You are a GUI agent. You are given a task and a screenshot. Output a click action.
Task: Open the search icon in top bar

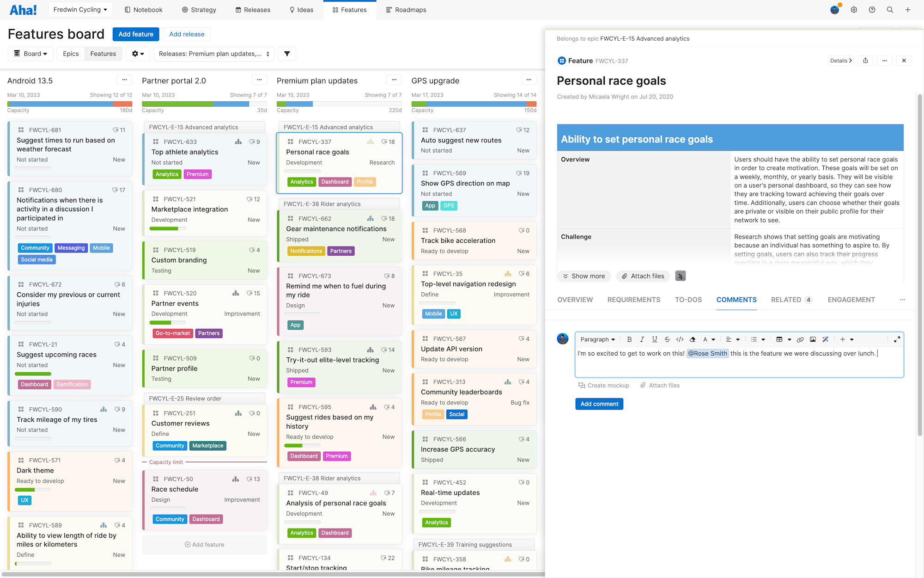(890, 10)
